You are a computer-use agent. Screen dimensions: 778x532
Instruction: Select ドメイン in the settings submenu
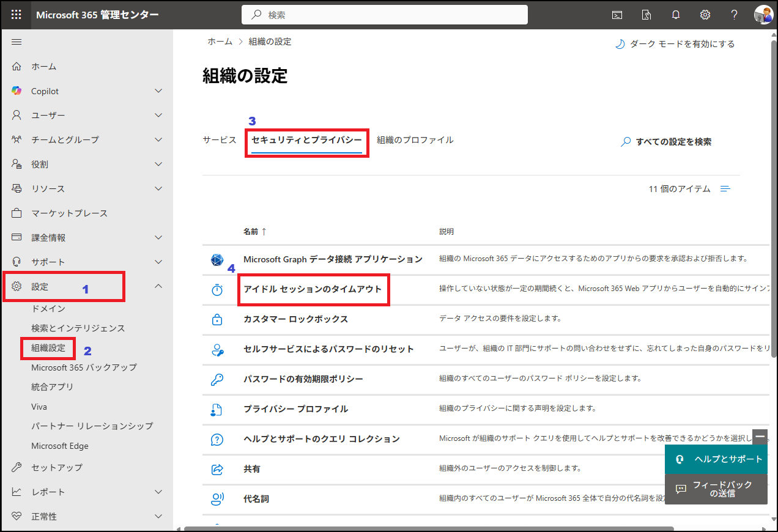pyautogui.click(x=48, y=309)
